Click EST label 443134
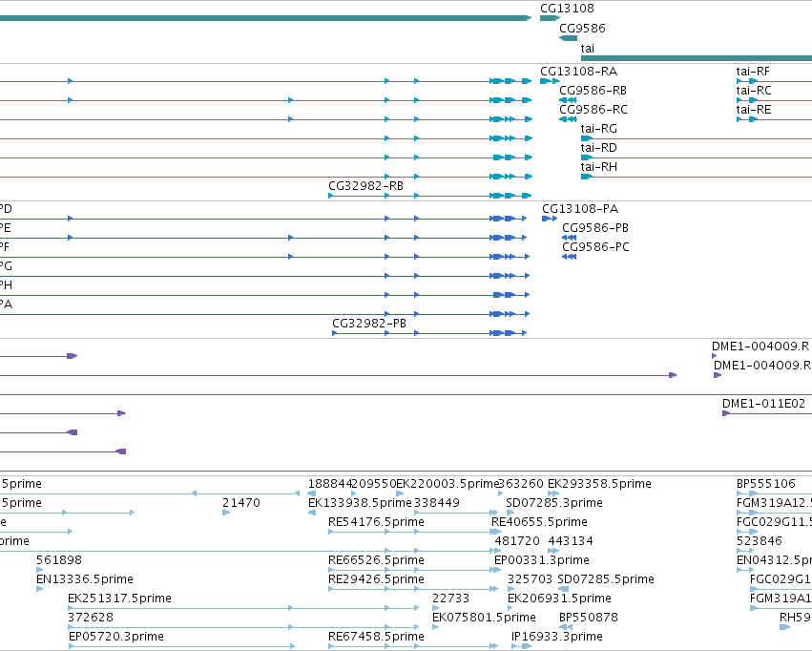 tap(571, 541)
